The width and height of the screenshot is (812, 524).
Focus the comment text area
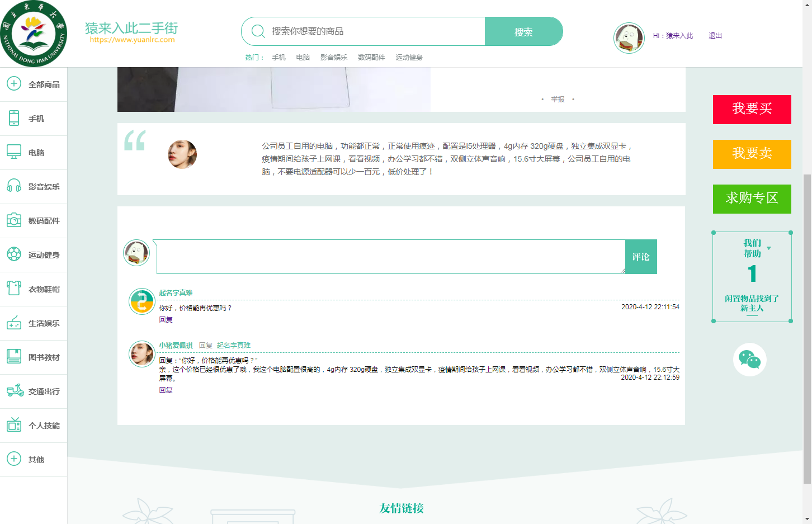391,257
